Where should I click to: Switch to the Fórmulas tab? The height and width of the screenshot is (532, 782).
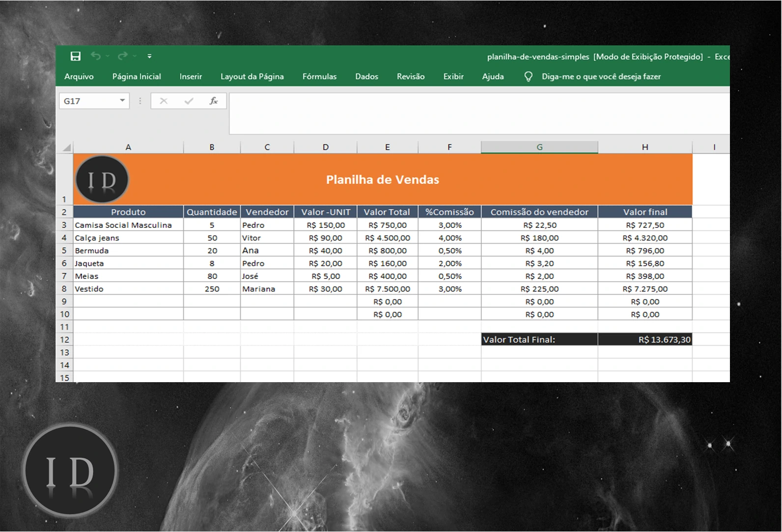[x=319, y=77]
